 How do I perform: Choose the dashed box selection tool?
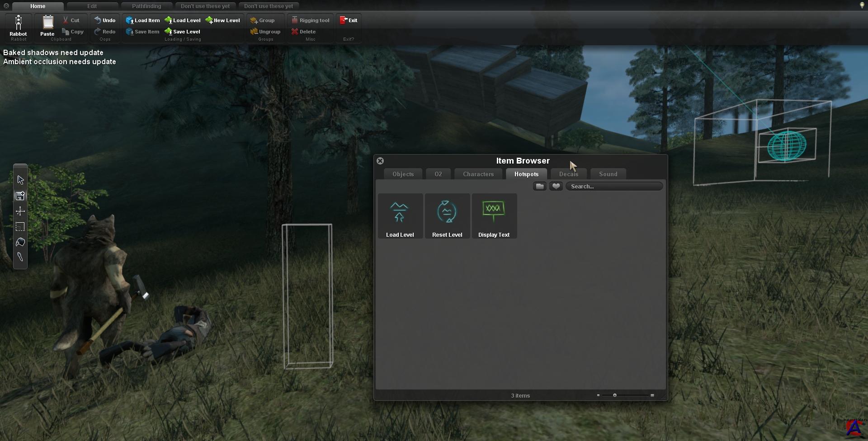pos(20,227)
